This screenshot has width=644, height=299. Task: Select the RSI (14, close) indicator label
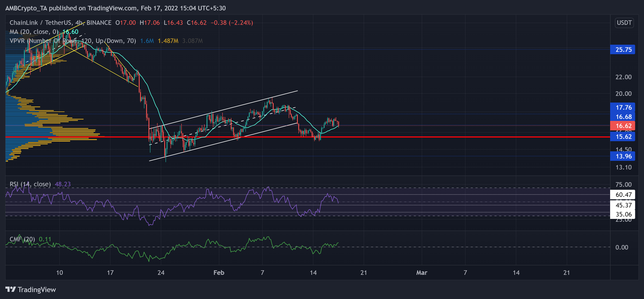tap(30, 184)
